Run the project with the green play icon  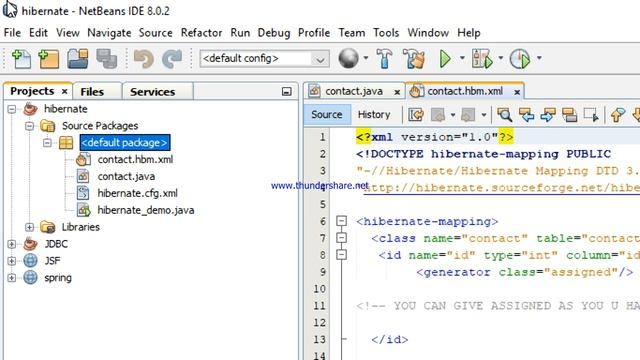click(x=445, y=59)
